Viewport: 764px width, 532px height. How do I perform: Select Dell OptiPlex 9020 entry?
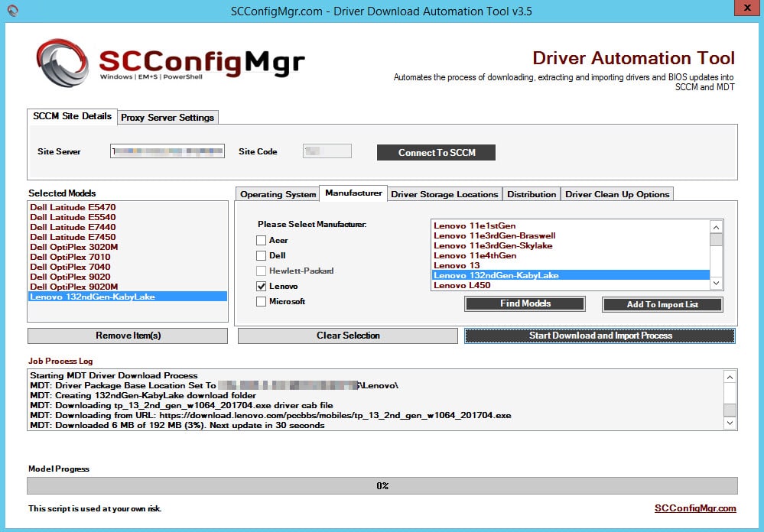(x=128, y=277)
